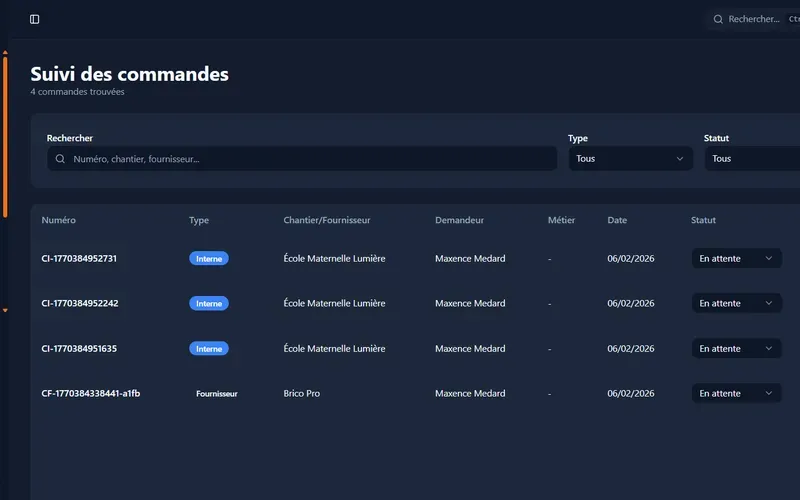The height and width of the screenshot is (500, 800).
Task: Click the Interne badge on first row
Action: [x=209, y=259]
